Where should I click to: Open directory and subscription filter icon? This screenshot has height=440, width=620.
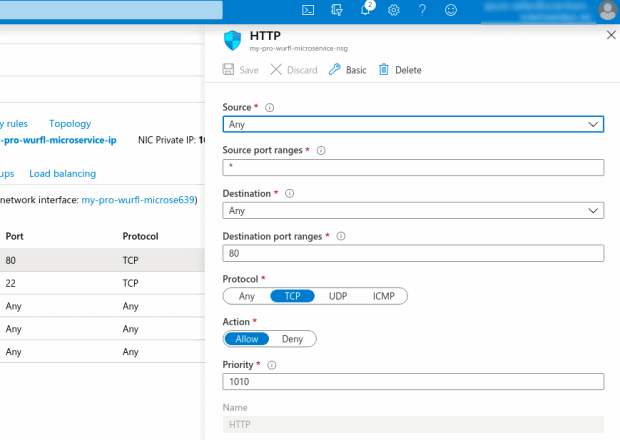click(336, 10)
